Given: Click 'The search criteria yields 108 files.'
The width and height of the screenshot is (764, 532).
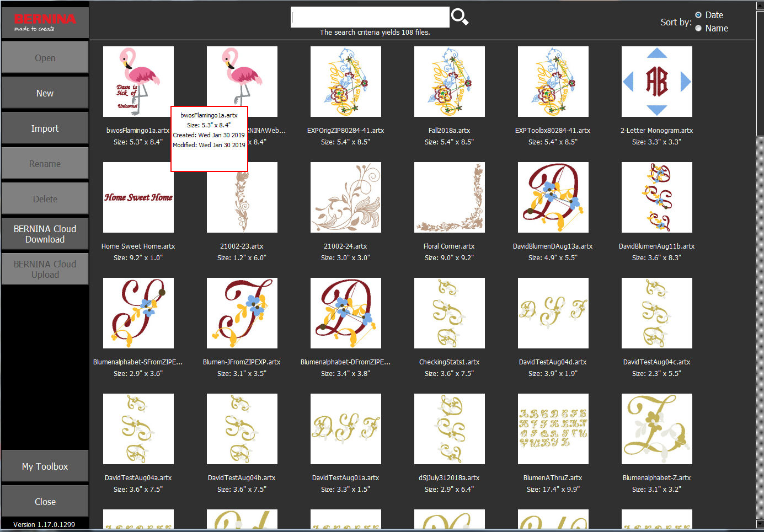Looking at the screenshot, I should click(375, 33).
